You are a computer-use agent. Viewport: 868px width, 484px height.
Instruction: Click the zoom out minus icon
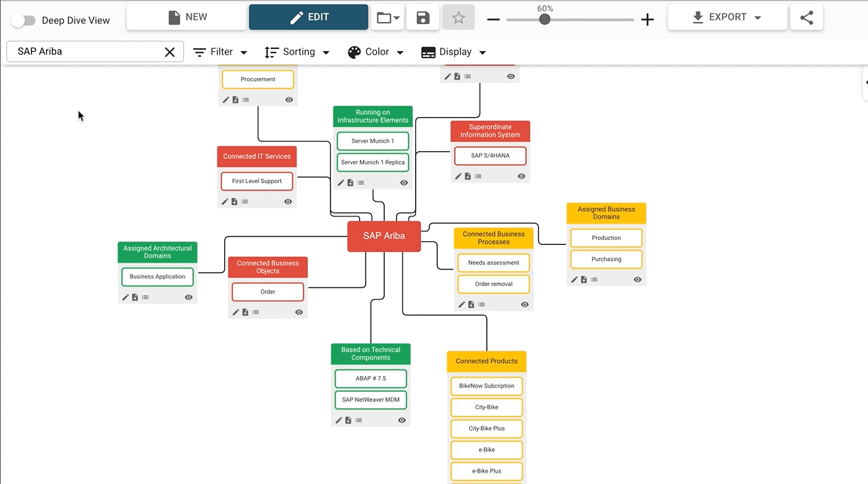click(494, 20)
